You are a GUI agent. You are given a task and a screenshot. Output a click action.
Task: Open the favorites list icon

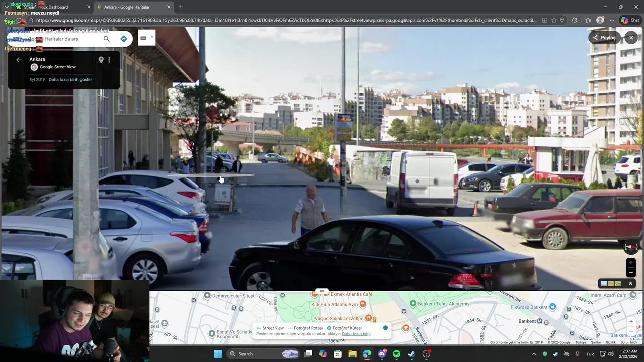pyautogui.click(x=588, y=20)
